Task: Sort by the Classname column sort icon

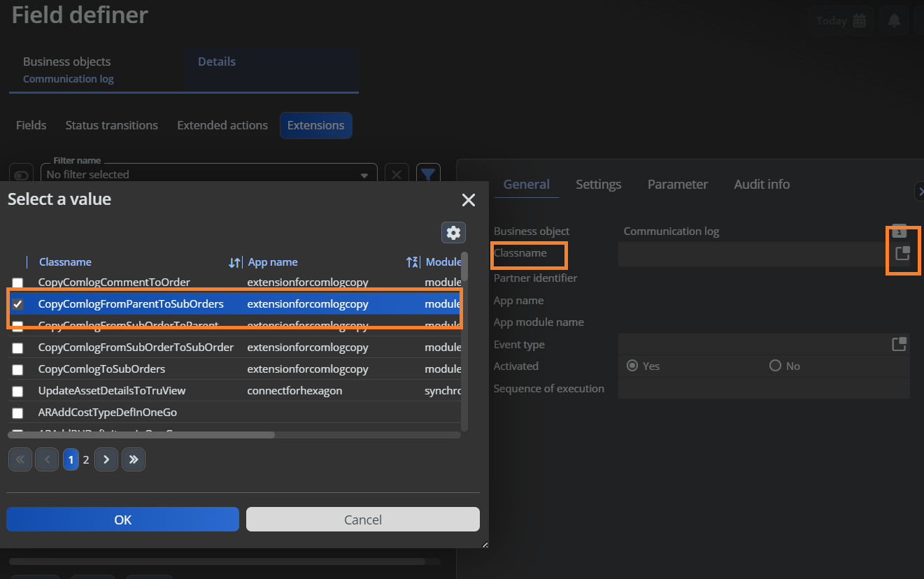Action: tap(235, 262)
